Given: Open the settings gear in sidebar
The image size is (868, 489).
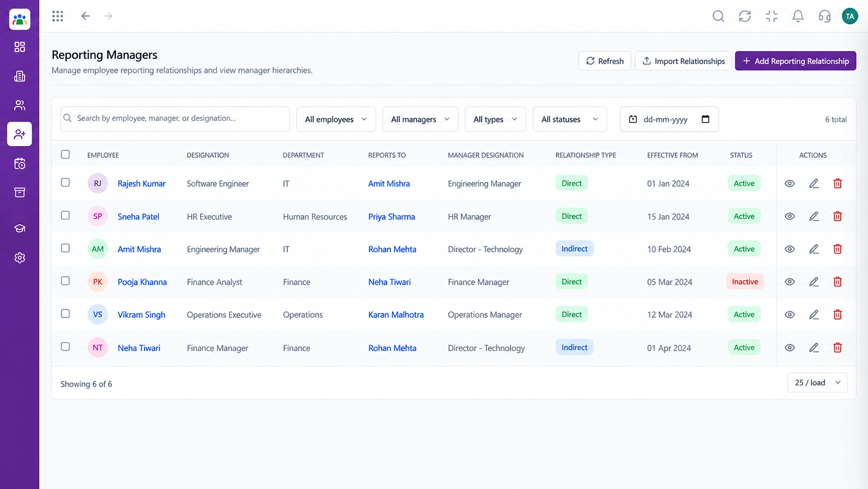Looking at the screenshot, I should pos(19,258).
